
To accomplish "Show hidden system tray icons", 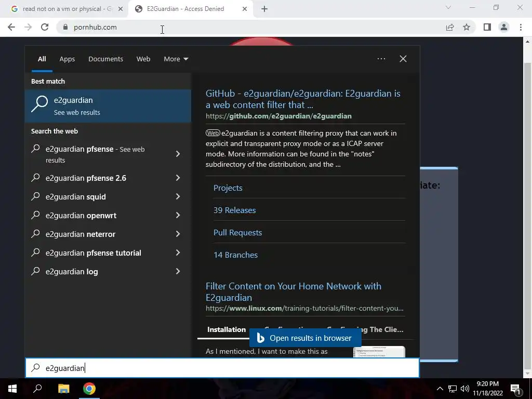I will [x=440, y=389].
